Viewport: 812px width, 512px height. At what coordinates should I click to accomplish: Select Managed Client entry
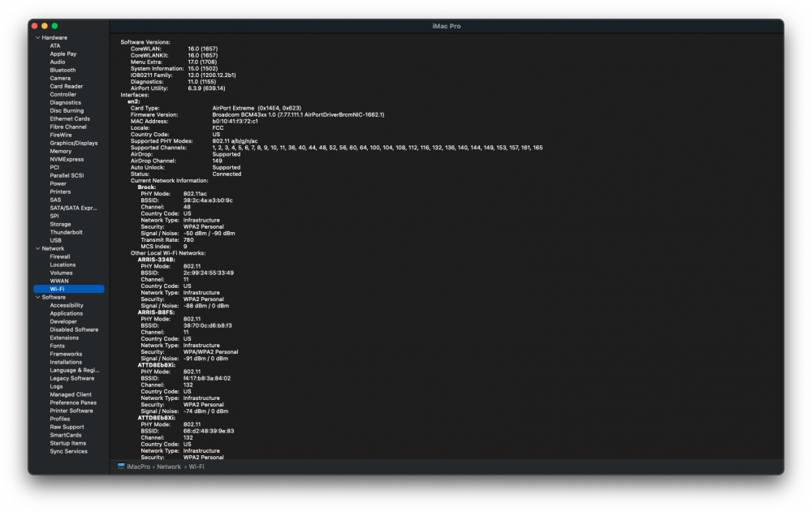[x=71, y=394]
